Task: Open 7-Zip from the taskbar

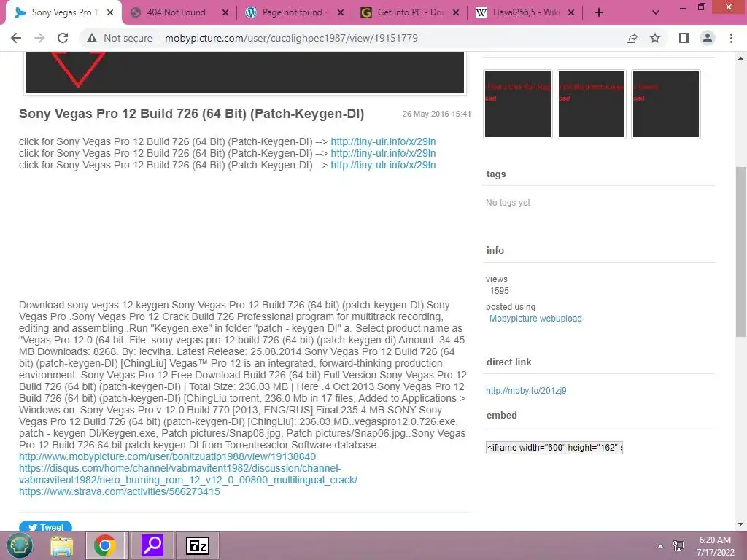Action: 197,545
